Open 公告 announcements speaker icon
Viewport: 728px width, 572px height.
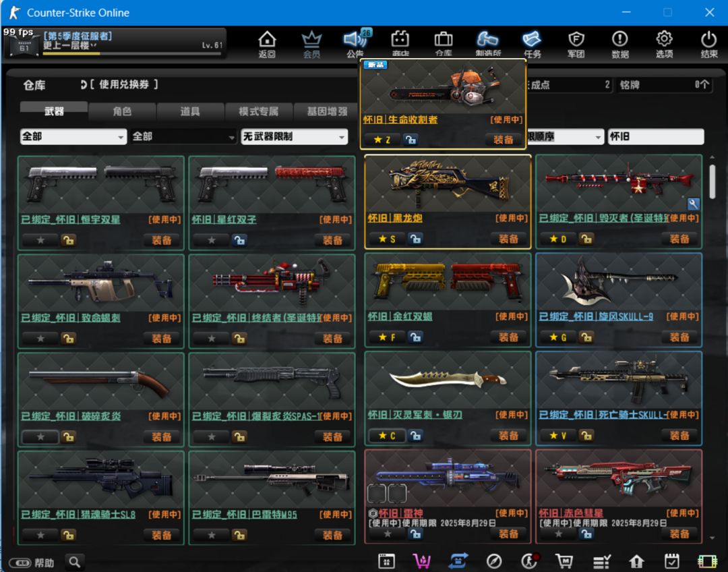(x=355, y=44)
